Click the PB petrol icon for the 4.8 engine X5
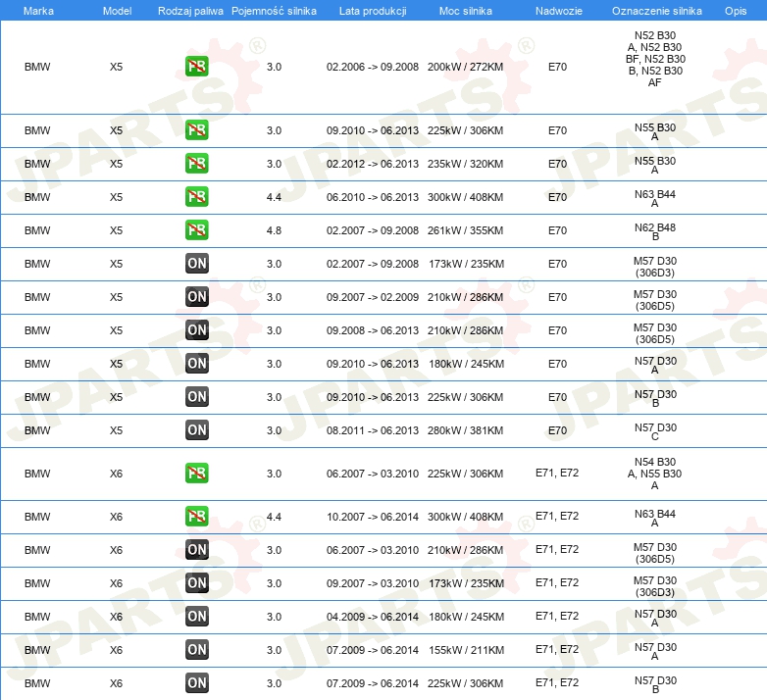 [x=196, y=230]
